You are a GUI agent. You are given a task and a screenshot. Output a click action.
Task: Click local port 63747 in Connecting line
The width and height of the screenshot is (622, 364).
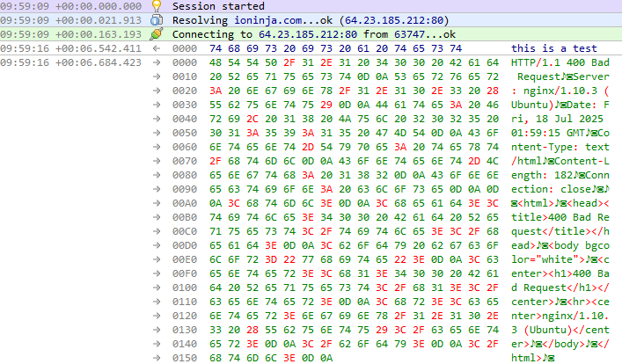pyautogui.click(x=409, y=34)
